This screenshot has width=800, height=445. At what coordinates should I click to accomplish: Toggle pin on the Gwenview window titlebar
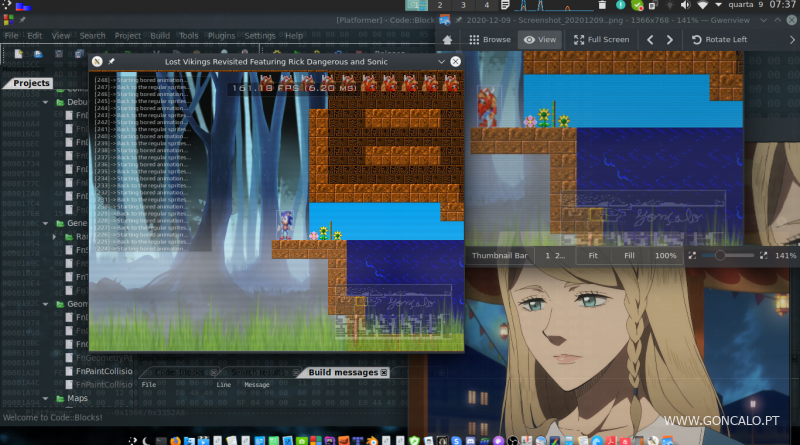click(458, 20)
